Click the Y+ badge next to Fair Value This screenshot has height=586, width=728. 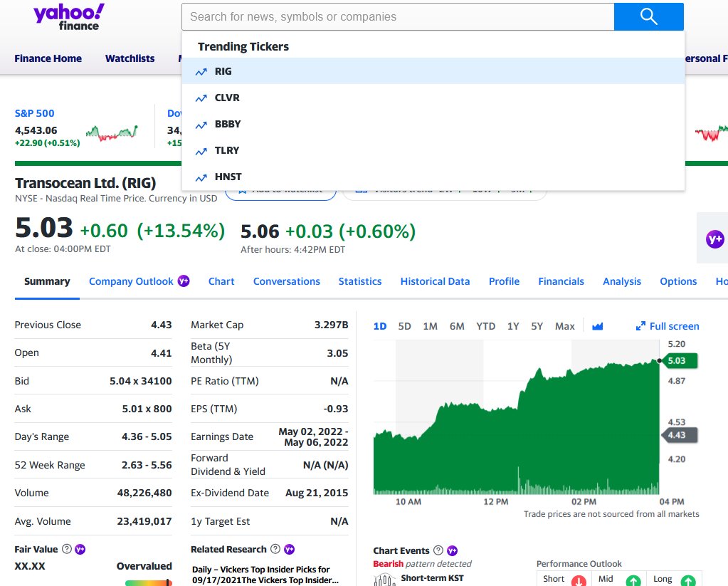coord(80,549)
